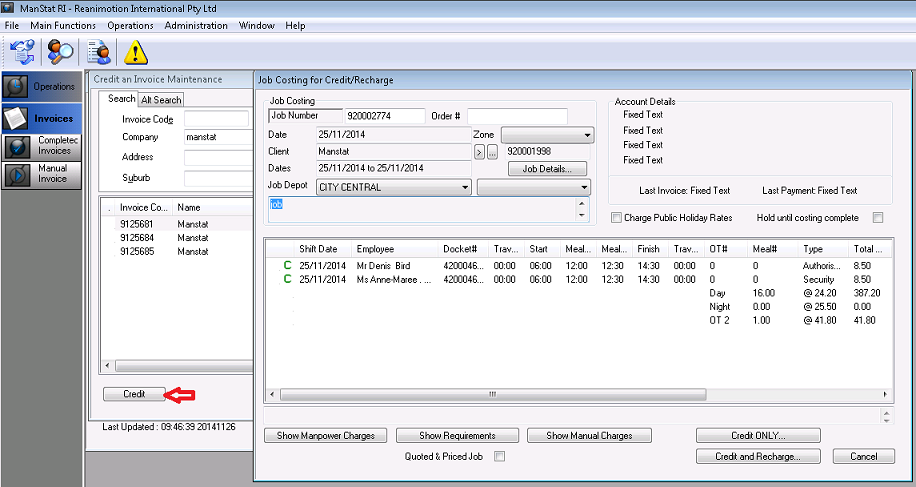Select the Mr Denis Bird shift row
This screenshot has width=916, height=487.
coord(578,266)
